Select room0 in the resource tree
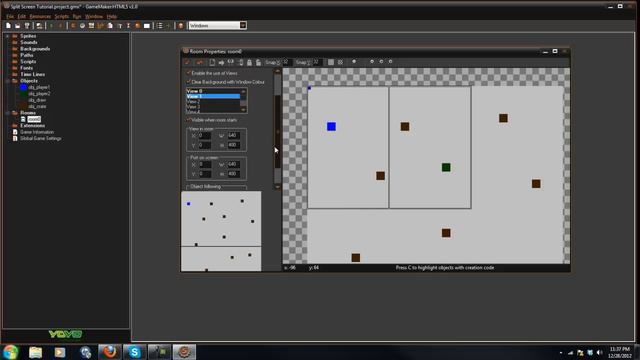Screen dimensions: 640x360 click(x=34, y=119)
